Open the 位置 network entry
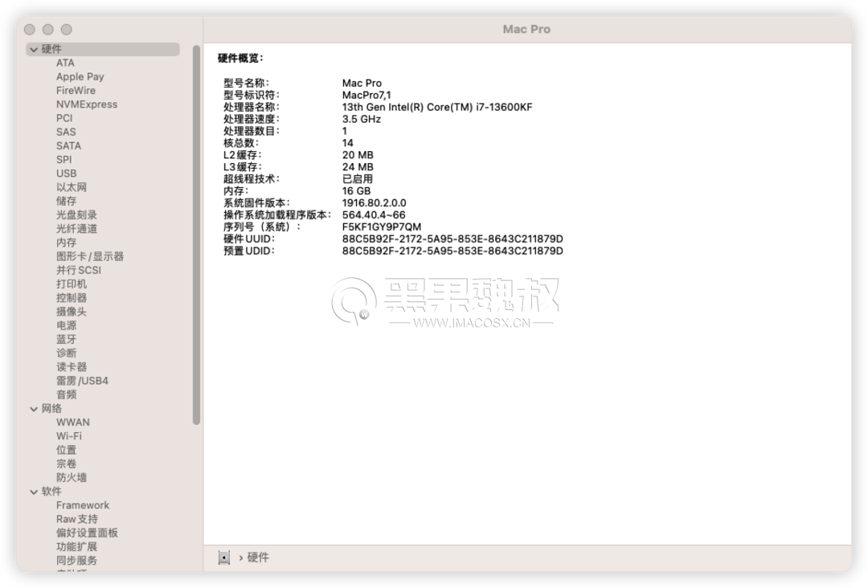Screen dimensions: 868x588 click(67, 451)
